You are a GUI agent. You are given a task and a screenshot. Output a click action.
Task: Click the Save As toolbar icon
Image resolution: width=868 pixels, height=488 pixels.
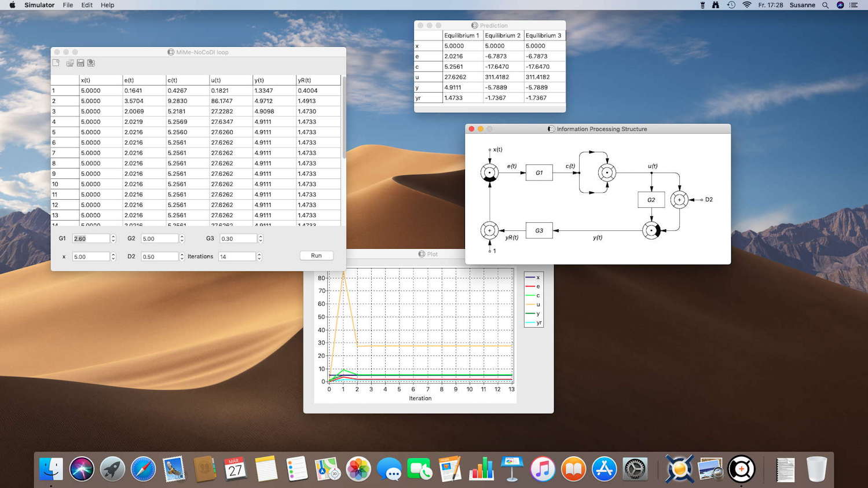(x=91, y=63)
